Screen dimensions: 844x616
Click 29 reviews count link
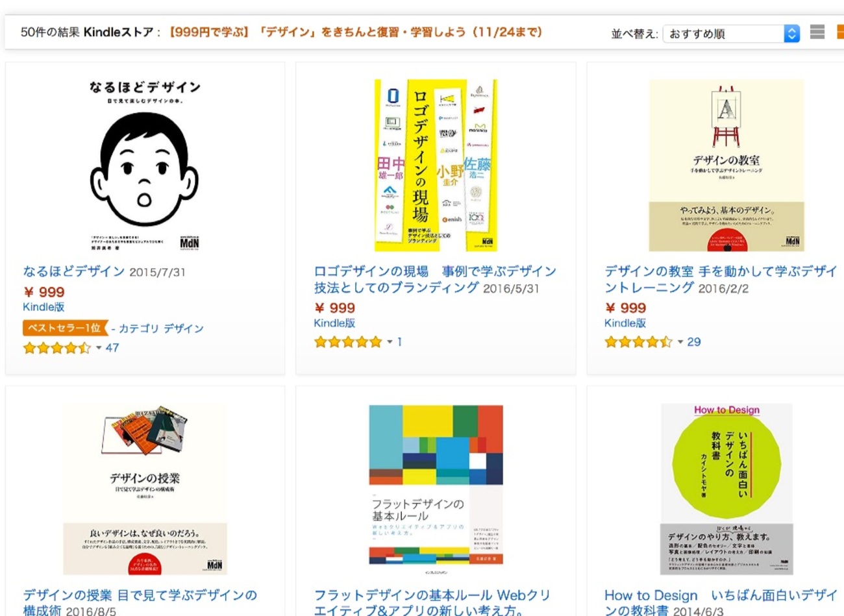tap(694, 342)
